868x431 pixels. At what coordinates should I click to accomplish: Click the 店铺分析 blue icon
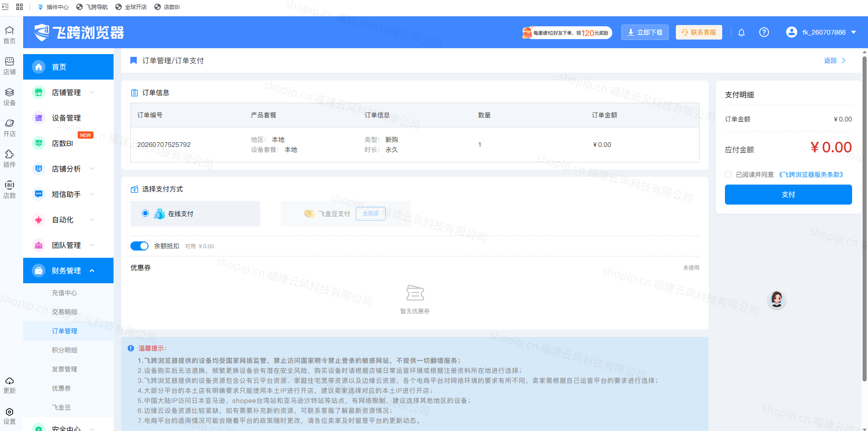(39, 169)
